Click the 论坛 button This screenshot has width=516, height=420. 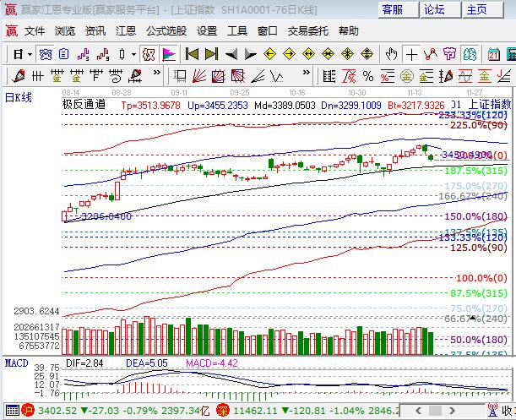(434, 9)
